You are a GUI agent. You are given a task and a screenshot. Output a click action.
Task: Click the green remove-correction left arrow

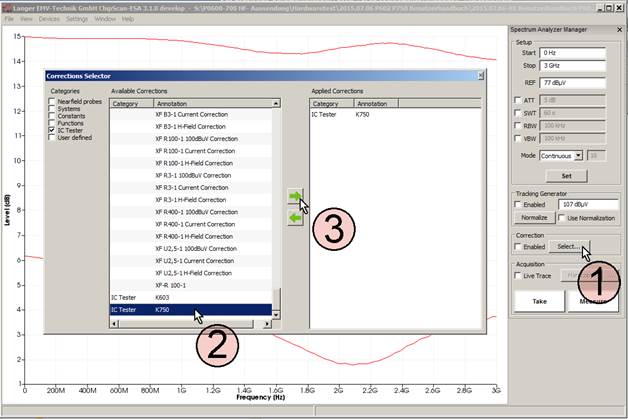(294, 218)
